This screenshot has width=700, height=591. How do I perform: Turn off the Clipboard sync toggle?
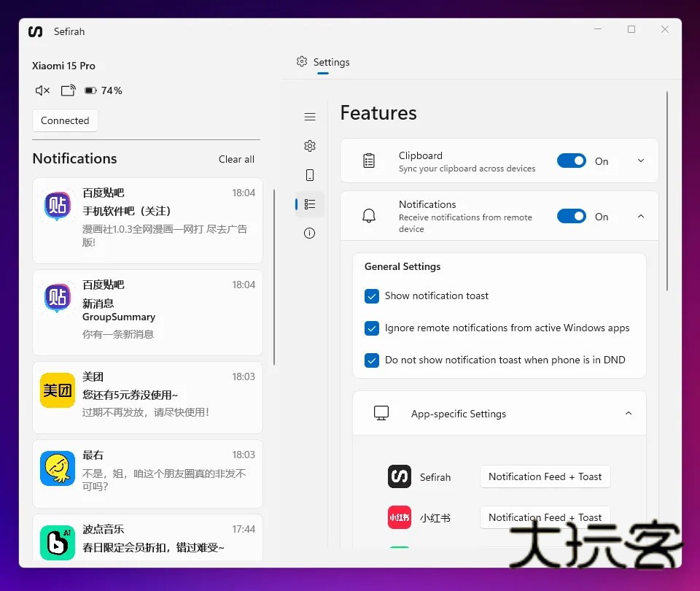pyautogui.click(x=571, y=161)
